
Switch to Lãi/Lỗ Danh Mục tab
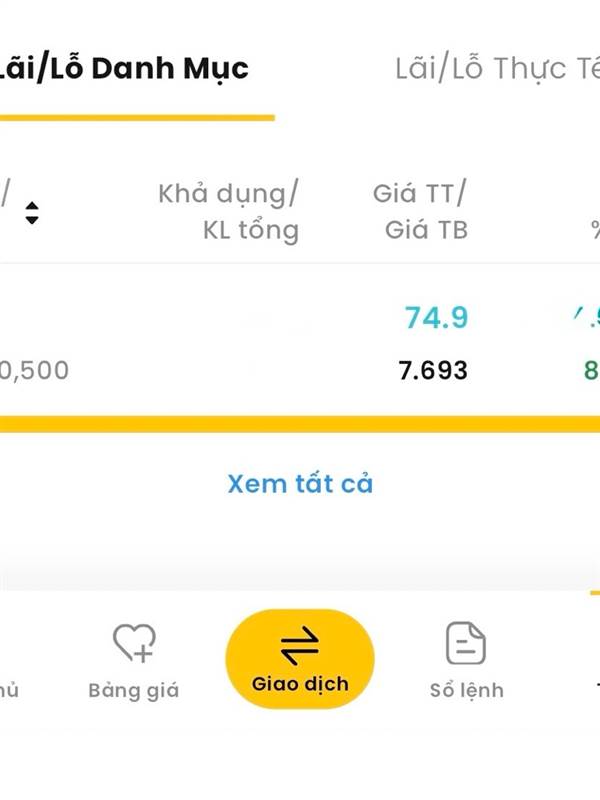pyautogui.click(x=124, y=69)
